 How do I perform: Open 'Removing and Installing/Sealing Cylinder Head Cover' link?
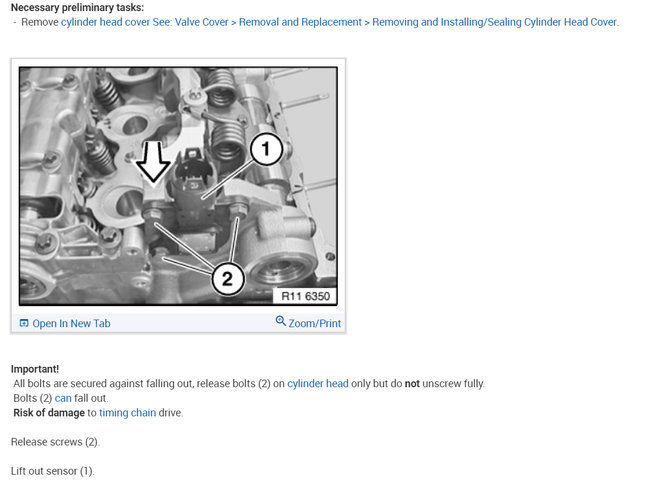click(495, 22)
